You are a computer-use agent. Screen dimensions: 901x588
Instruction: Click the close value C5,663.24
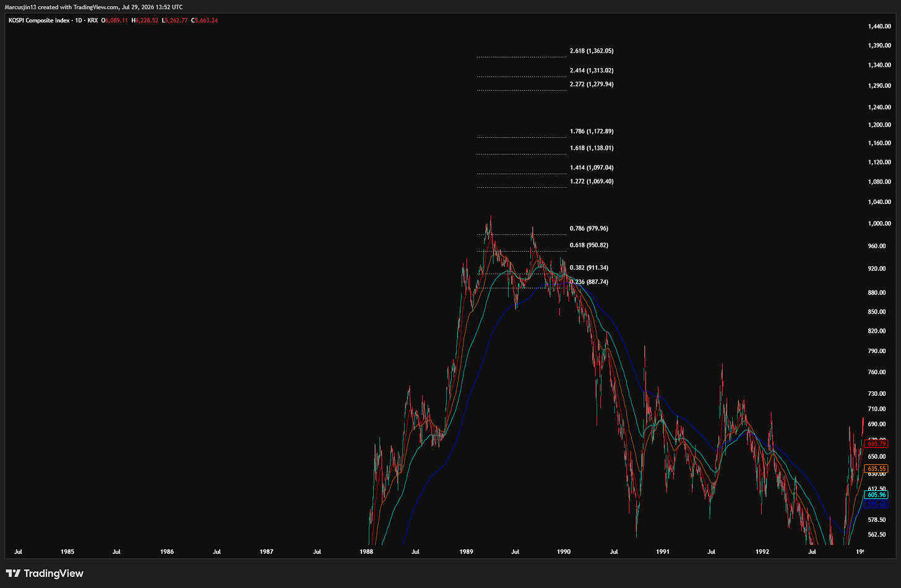coord(204,20)
